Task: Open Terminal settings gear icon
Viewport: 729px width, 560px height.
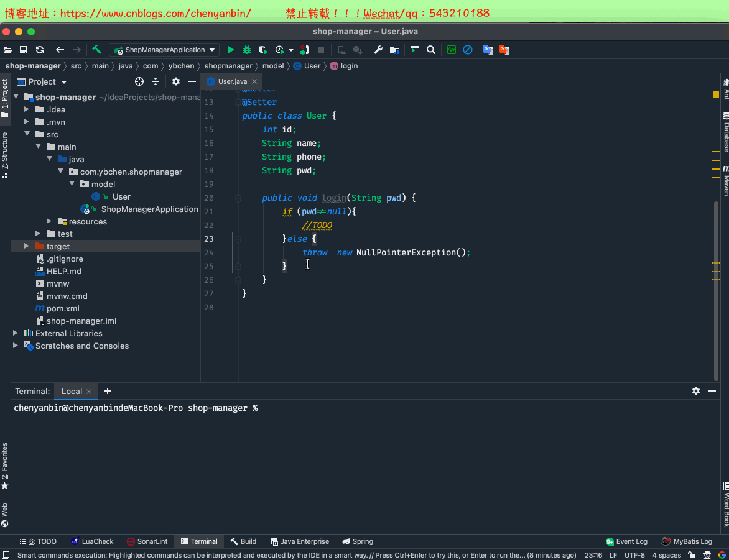Action: click(696, 391)
